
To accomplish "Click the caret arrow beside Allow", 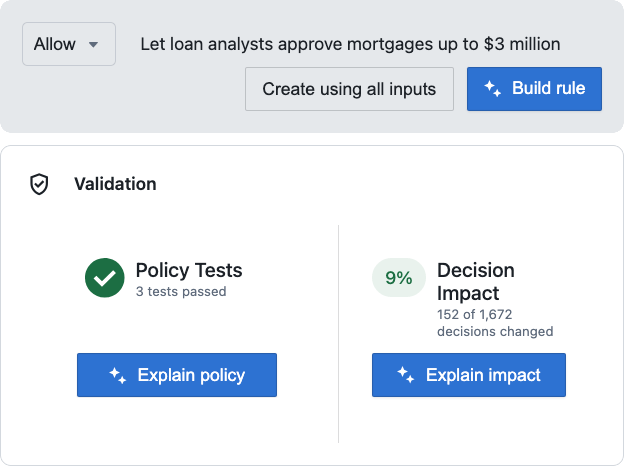I will point(93,45).
